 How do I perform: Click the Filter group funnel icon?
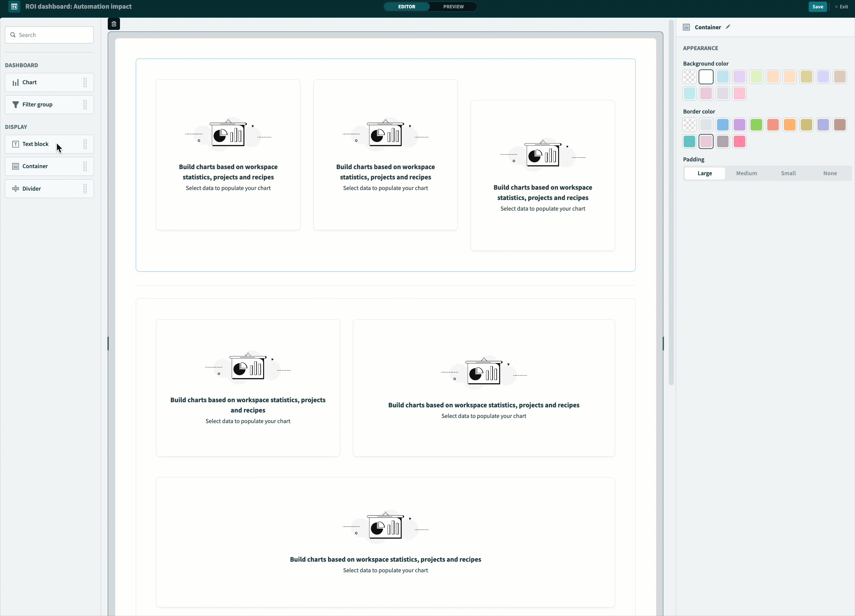coord(15,105)
